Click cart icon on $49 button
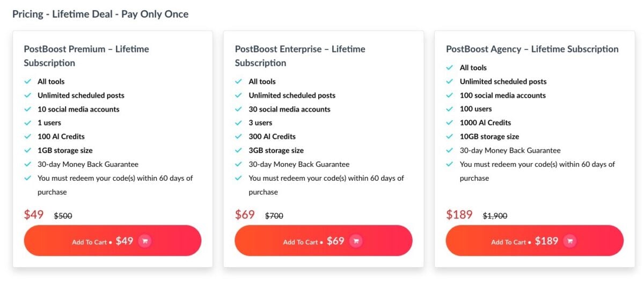 [x=144, y=241]
